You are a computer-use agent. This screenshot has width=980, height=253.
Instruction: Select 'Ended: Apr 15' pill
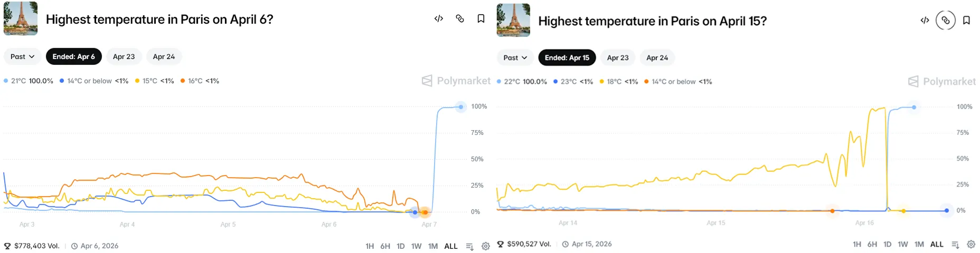tap(567, 58)
